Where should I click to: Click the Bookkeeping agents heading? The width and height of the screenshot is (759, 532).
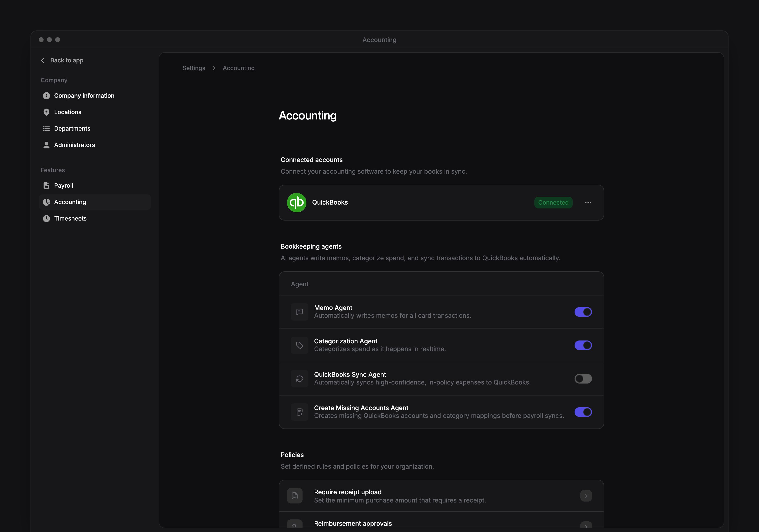coord(311,246)
